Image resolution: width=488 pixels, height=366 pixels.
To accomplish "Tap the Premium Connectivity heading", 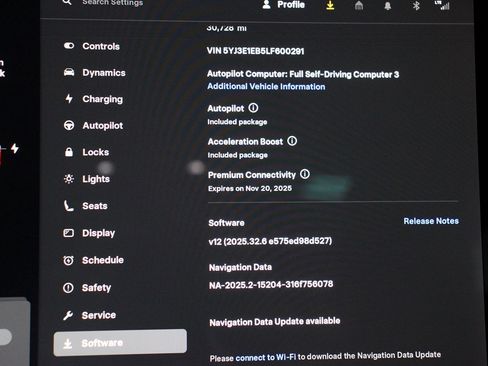I will (252, 175).
